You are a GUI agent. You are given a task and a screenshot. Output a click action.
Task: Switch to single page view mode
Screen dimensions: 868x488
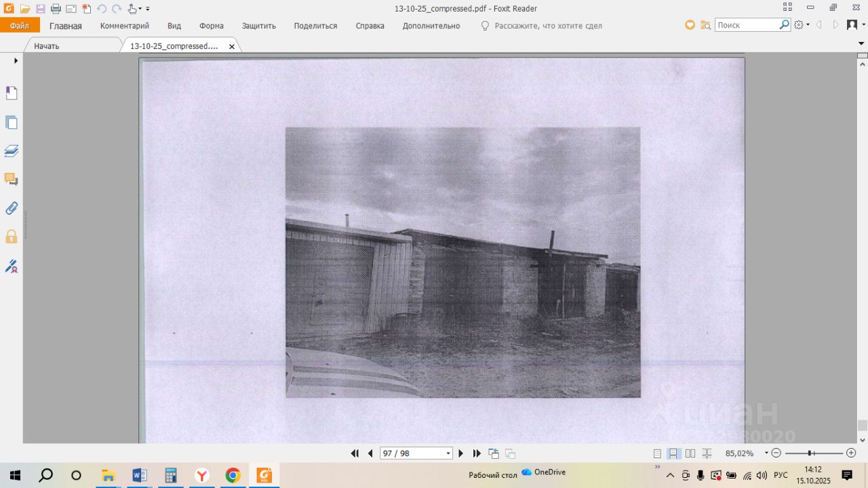(657, 453)
